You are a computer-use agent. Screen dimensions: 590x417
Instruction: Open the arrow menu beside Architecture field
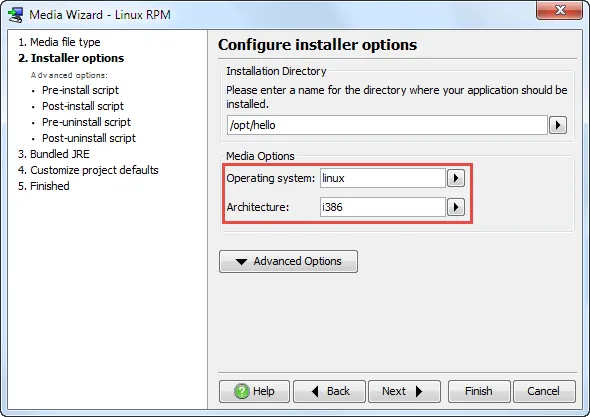click(x=456, y=207)
